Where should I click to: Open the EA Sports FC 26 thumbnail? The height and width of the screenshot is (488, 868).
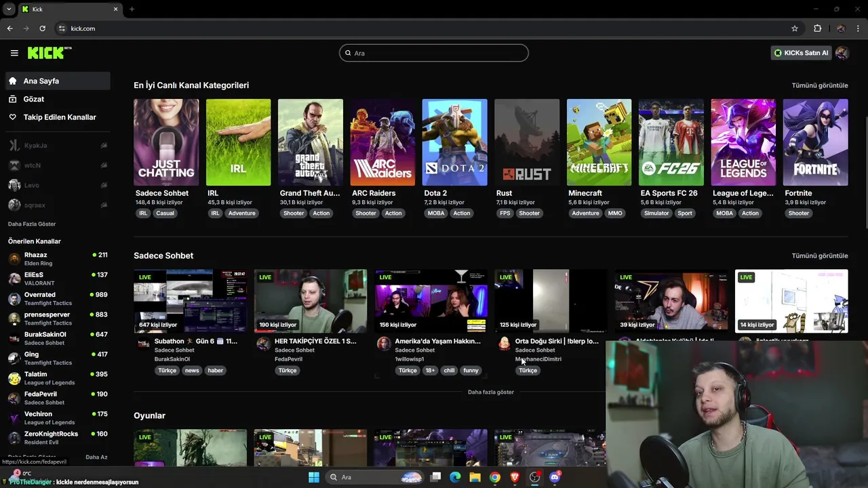(671, 142)
